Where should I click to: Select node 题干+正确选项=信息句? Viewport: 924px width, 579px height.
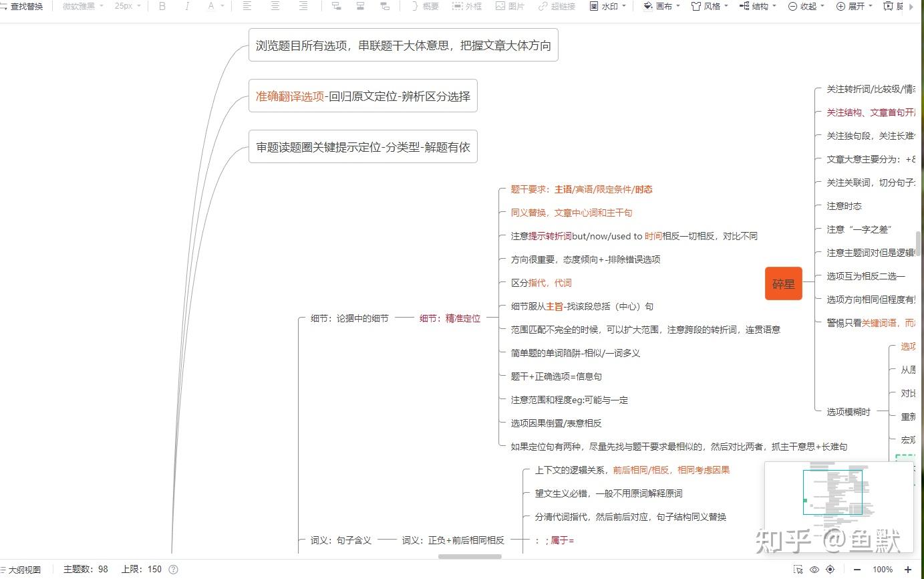click(x=556, y=376)
